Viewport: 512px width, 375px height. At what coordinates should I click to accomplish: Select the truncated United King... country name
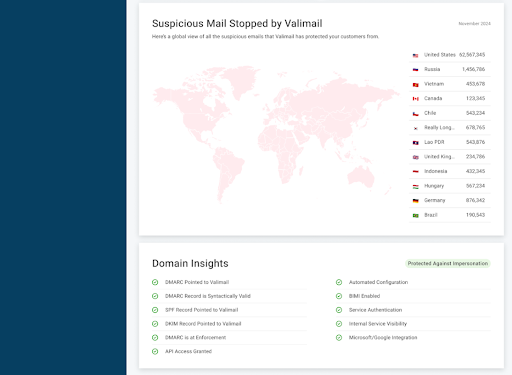439,157
